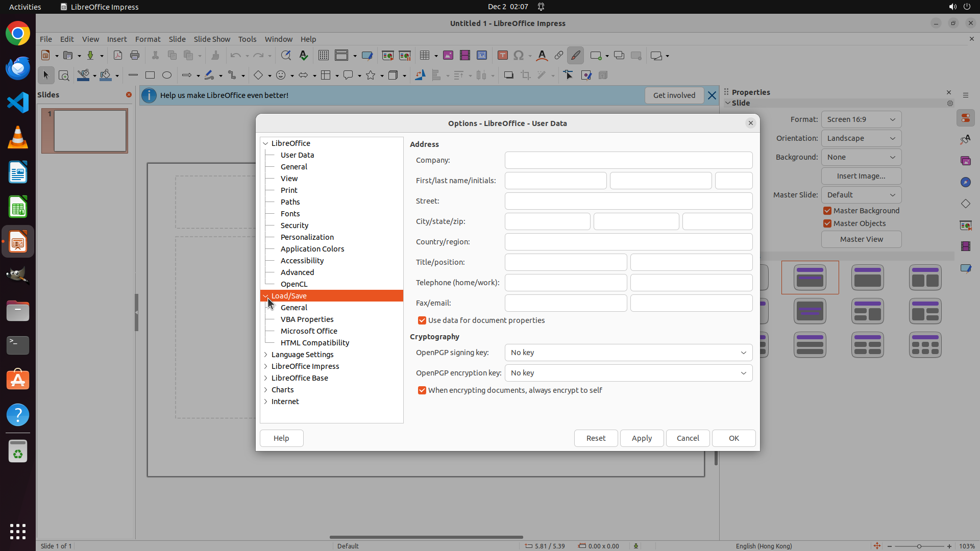Image resolution: width=980 pixels, height=551 pixels.
Task: Select the Ellipse drawing tool
Action: tap(167, 76)
